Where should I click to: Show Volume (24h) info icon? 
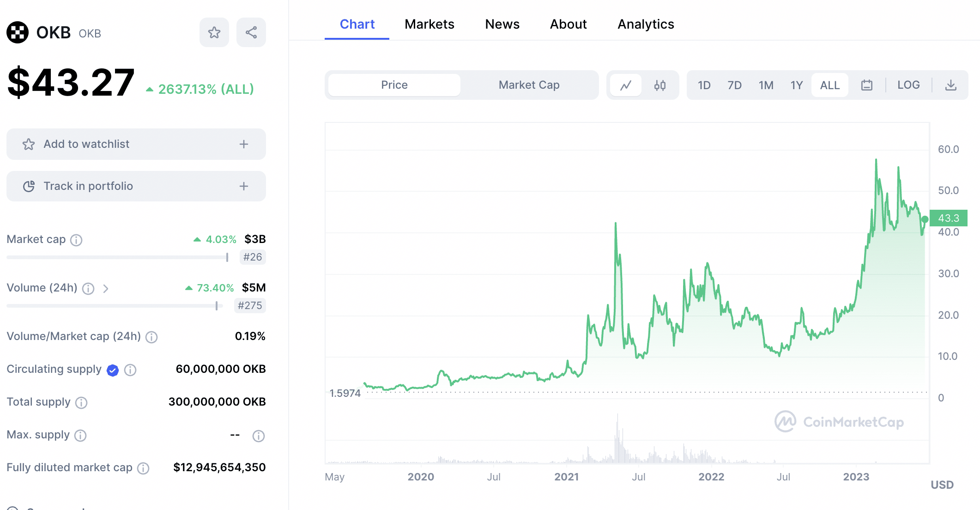pyautogui.click(x=88, y=289)
